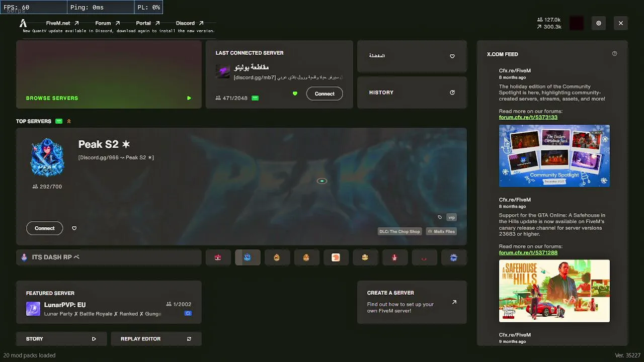The image size is (644, 362).
Task: Click the 292/700 player count on Peak S2
Action: 47,187
